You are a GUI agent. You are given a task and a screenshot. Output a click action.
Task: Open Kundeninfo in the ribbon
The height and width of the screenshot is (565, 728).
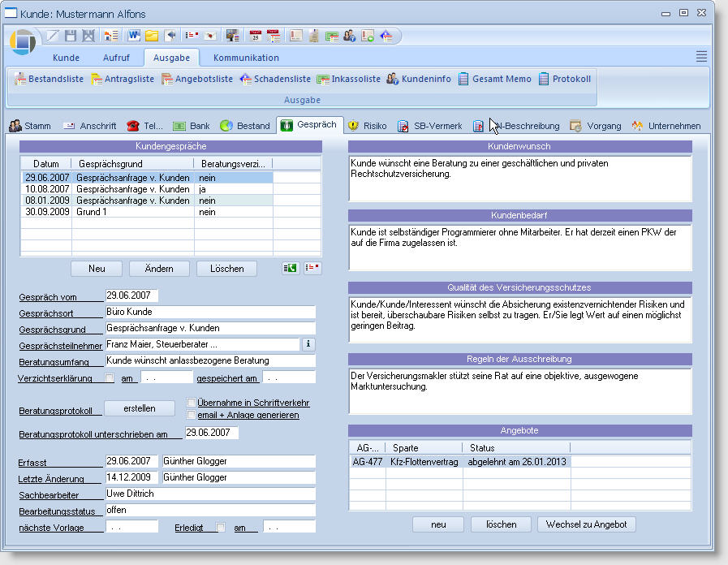(x=418, y=79)
